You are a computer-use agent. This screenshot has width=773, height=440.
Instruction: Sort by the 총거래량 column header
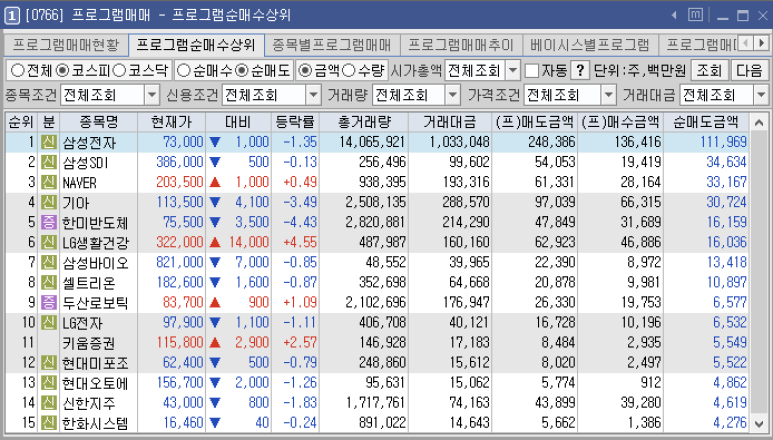tap(364, 122)
